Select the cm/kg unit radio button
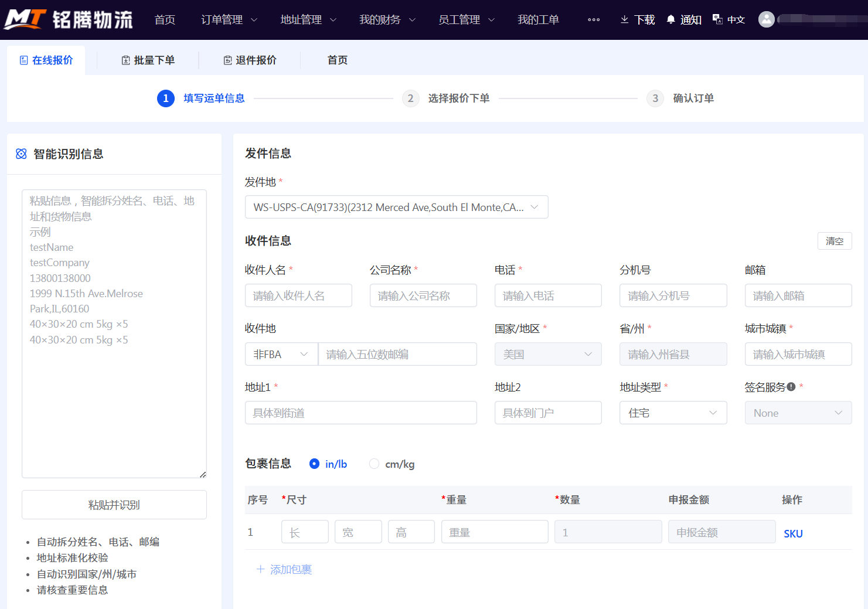Screen dimensions: 868x609 374,464
